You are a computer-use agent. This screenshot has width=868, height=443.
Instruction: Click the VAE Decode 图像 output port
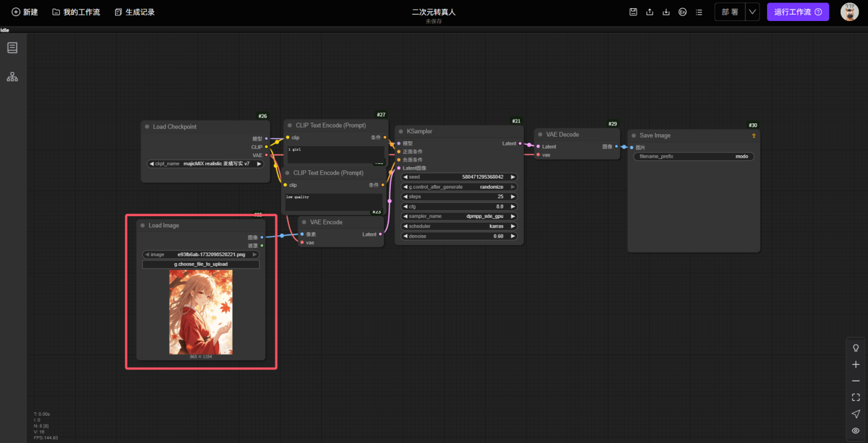tap(616, 146)
